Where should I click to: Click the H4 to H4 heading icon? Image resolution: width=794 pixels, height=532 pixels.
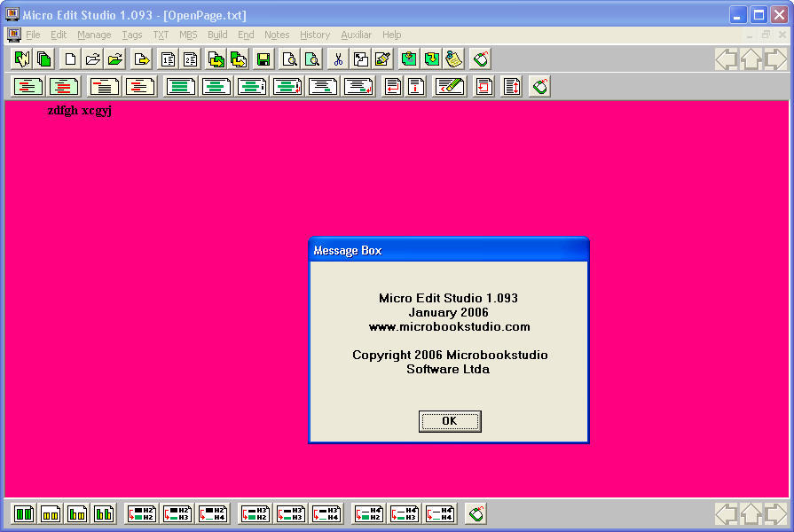click(x=440, y=513)
